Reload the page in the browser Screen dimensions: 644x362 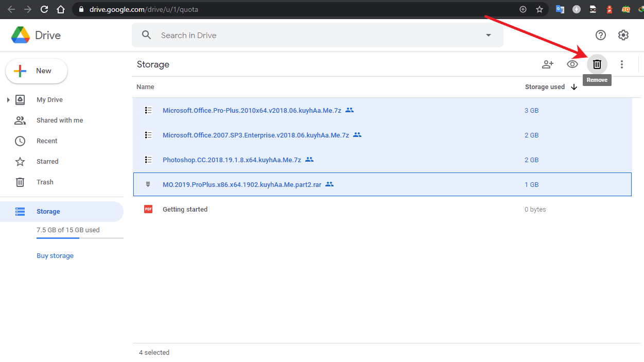[x=44, y=9]
